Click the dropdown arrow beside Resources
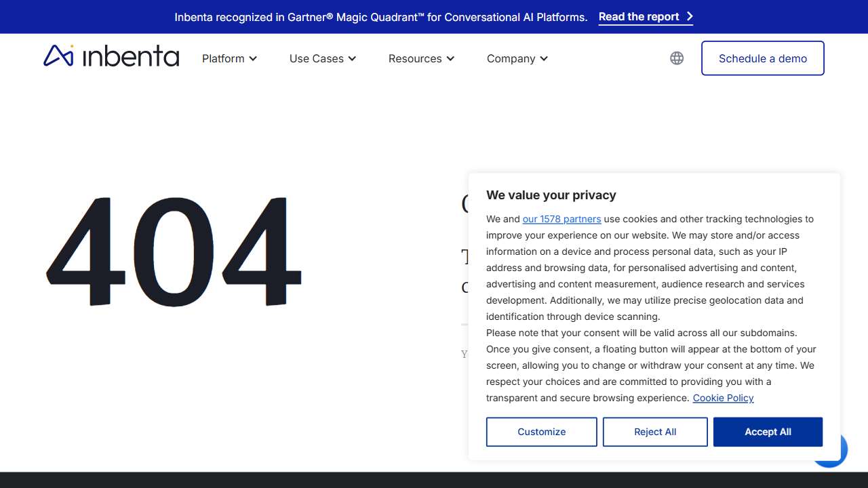The width and height of the screenshot is (868, 488). [x=450, y=59]
